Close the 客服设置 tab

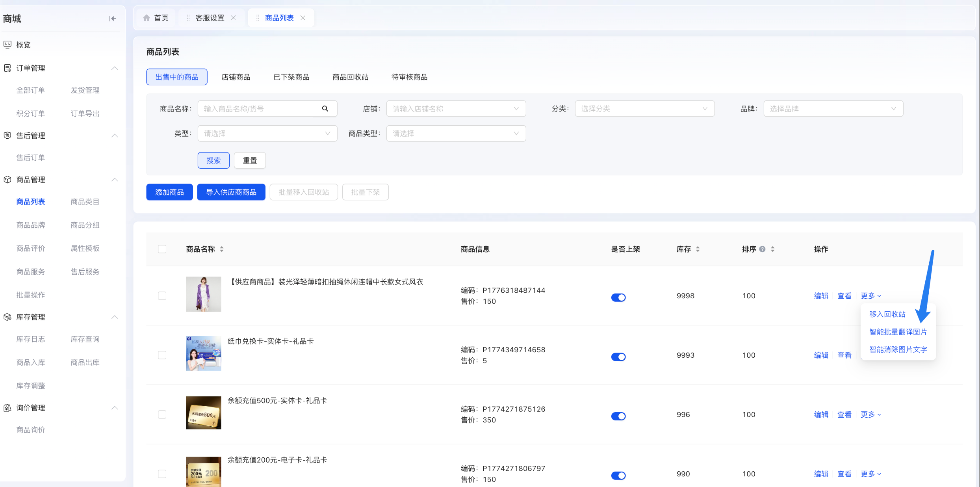click(234, 18)
